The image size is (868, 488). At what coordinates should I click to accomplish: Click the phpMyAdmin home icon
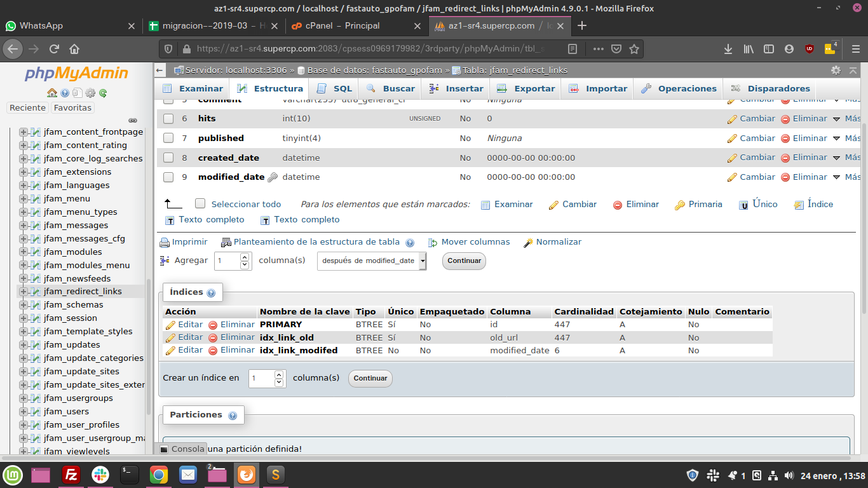(52, 93)
